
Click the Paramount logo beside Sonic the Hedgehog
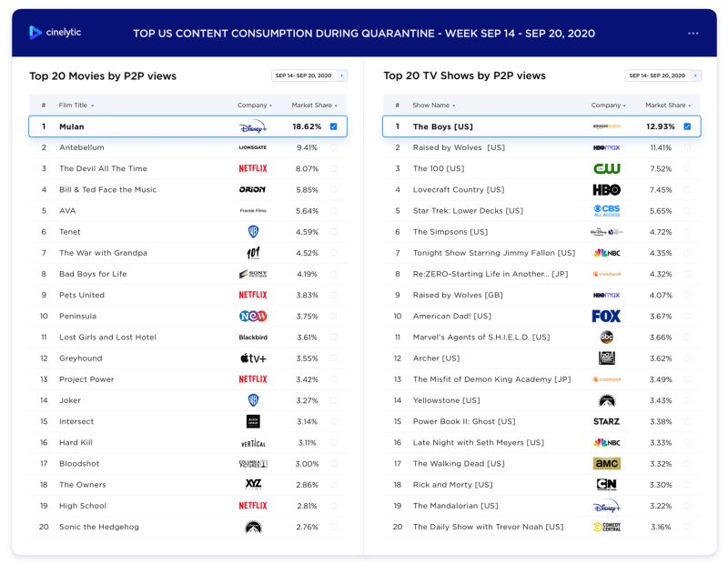click(253, 527)
